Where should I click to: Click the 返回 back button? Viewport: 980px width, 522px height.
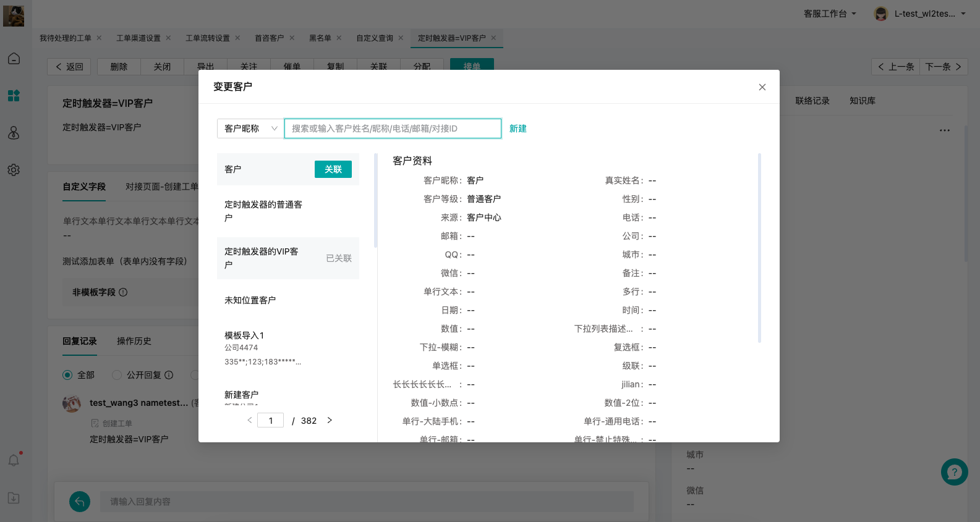(69, 67)
